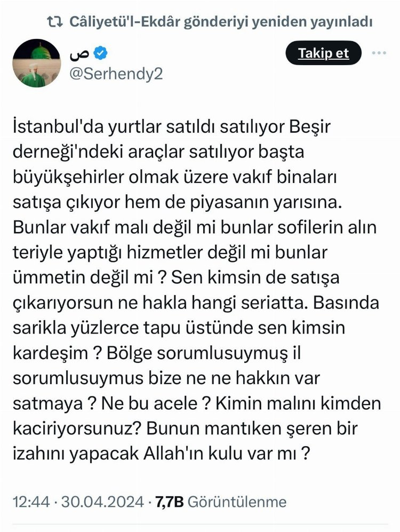Click the "gönderiyi yeniden yayınladı" label
Image resolution: width=400 pixels, height=532 pixels.
coord(286,22)
